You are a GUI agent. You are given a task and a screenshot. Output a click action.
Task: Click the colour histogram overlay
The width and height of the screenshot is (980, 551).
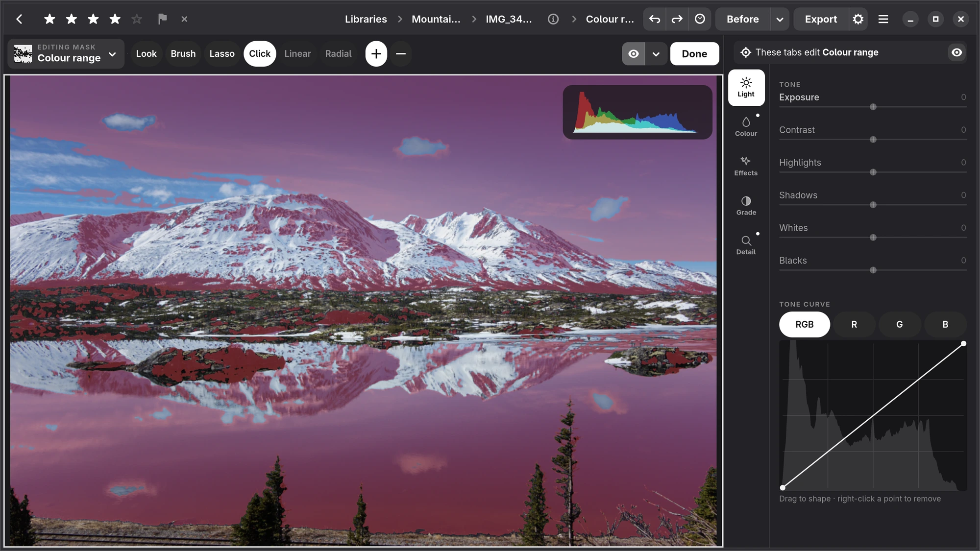tap(637, 112)
